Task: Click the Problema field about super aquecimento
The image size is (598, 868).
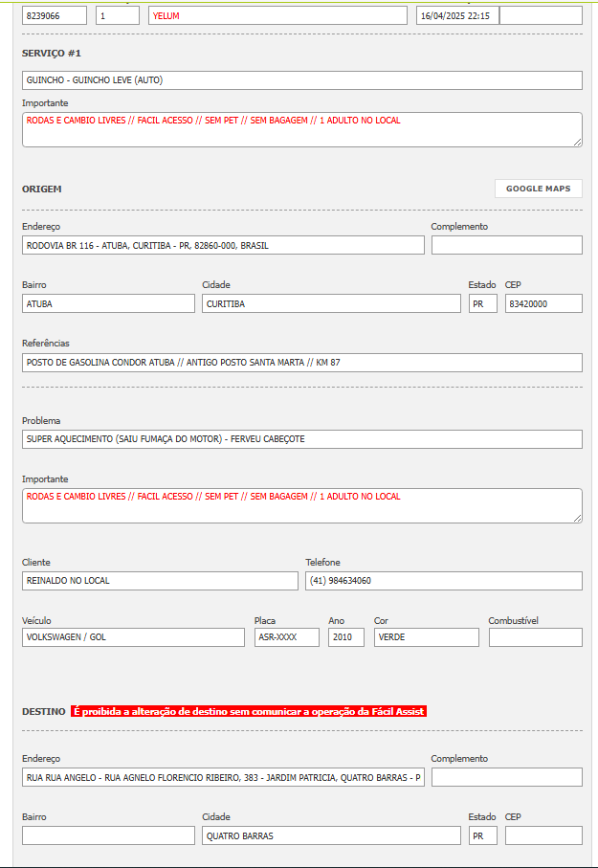Action: pos(301,439)
